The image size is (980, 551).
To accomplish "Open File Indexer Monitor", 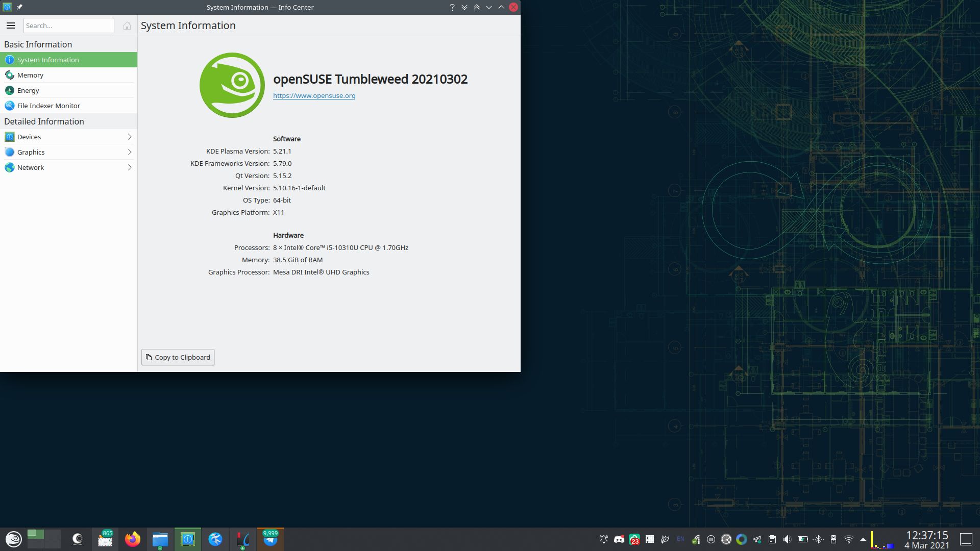I will coord(48,106).
